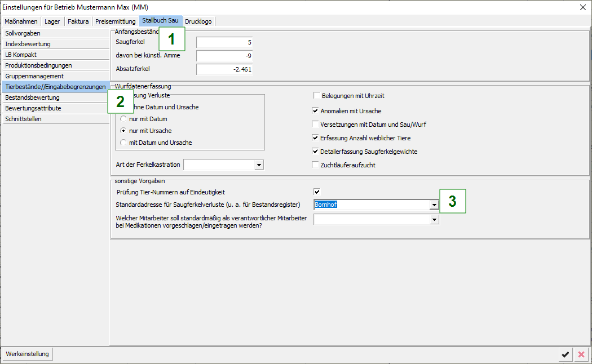The image size is (592, 364).
Task: Go to the Preisermittlung tab
Action: point(116,21)
